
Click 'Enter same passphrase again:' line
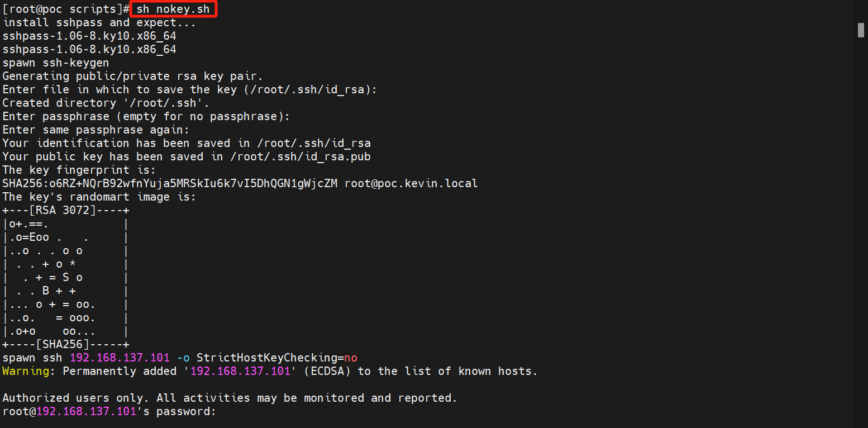coord(96,130)
